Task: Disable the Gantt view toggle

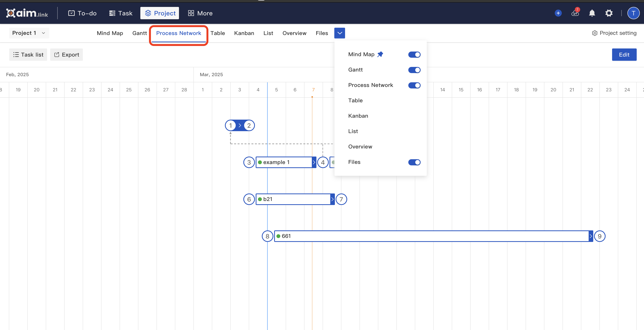Action: tap(414, 70)
